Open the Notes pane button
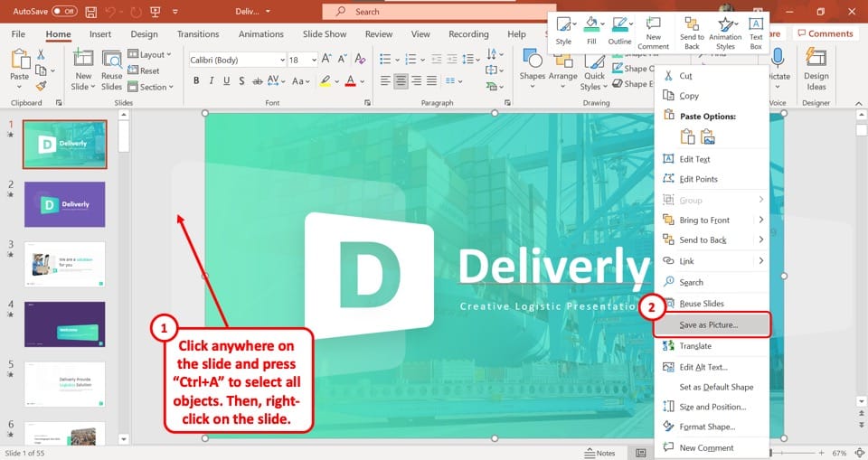The height and width of the screenshot is (460, 868). tap(600, 453)
